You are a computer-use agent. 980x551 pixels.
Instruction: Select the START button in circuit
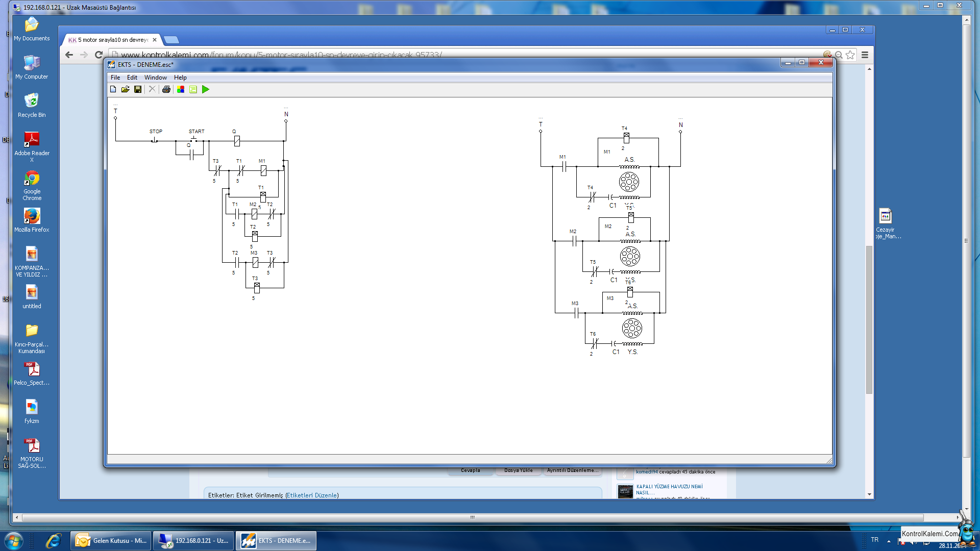[194, 139]
